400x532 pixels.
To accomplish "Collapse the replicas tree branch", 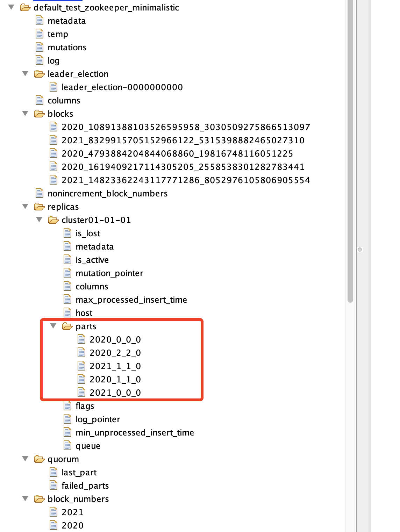I will (24, 207).
